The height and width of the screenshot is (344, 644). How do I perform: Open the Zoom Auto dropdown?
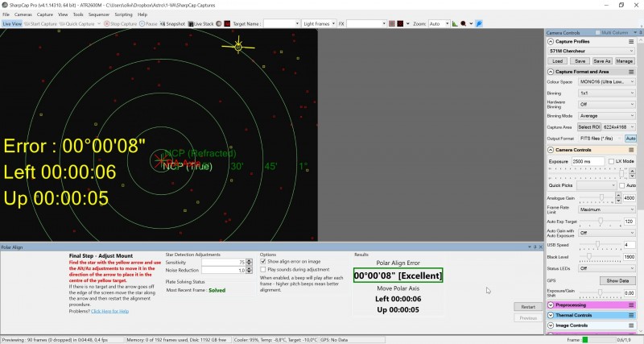click(x=439, y=24)
